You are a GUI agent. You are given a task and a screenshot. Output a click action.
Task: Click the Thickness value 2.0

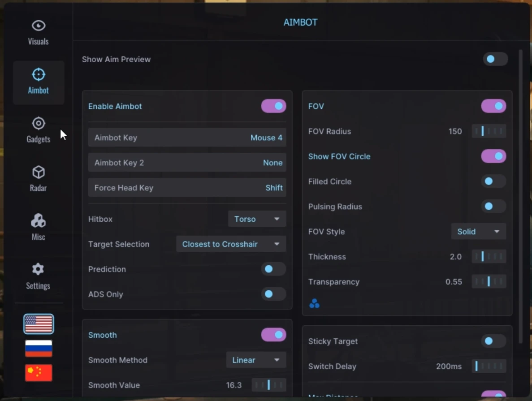pyautogui.click(x=456, y=257)
